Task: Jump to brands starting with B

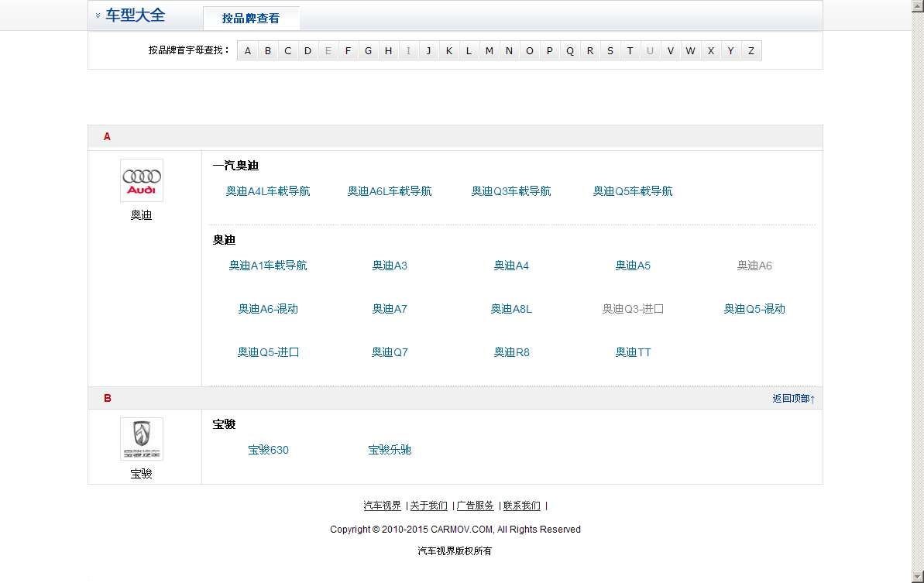Action: [268, 51]
